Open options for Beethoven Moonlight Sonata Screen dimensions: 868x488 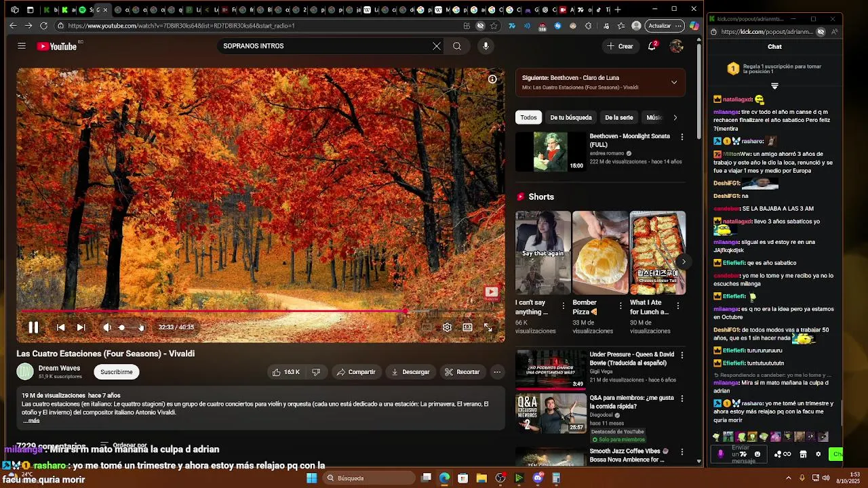coord(682,137)
